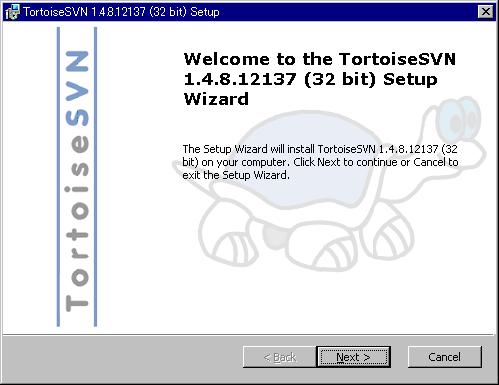Click the tortoise's head with big eyes
The width and height of the screenshot is (499, 385).
(x=457, y=118)
